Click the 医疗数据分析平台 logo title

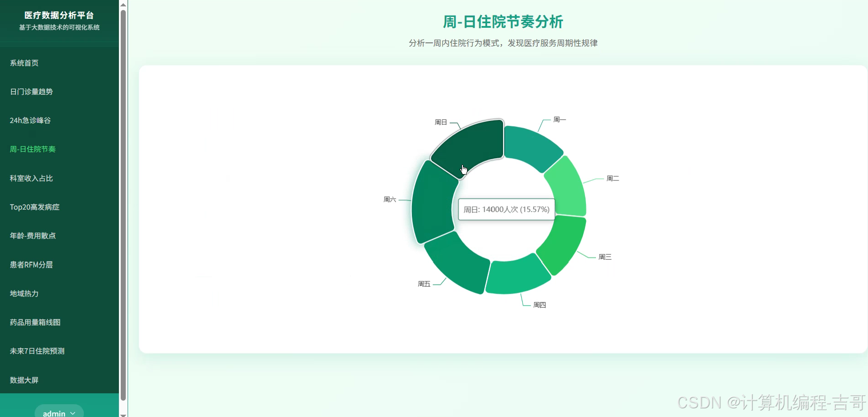pos(59,15)
